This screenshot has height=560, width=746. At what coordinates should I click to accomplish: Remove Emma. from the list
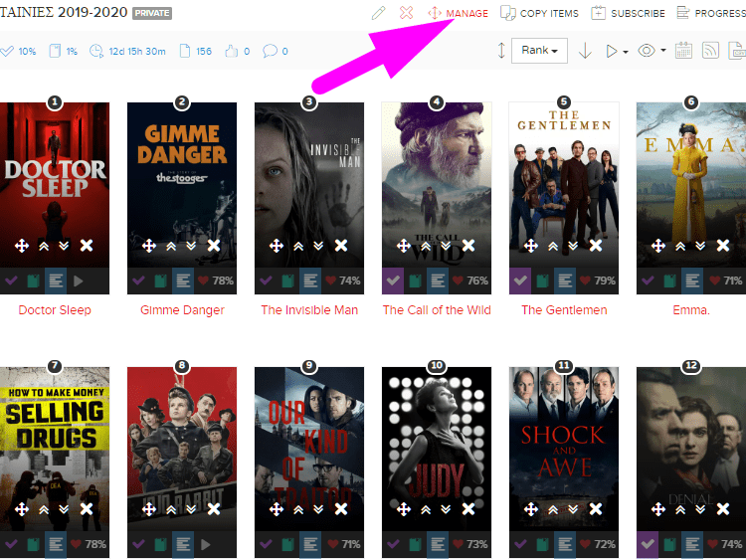pos(723,246)
